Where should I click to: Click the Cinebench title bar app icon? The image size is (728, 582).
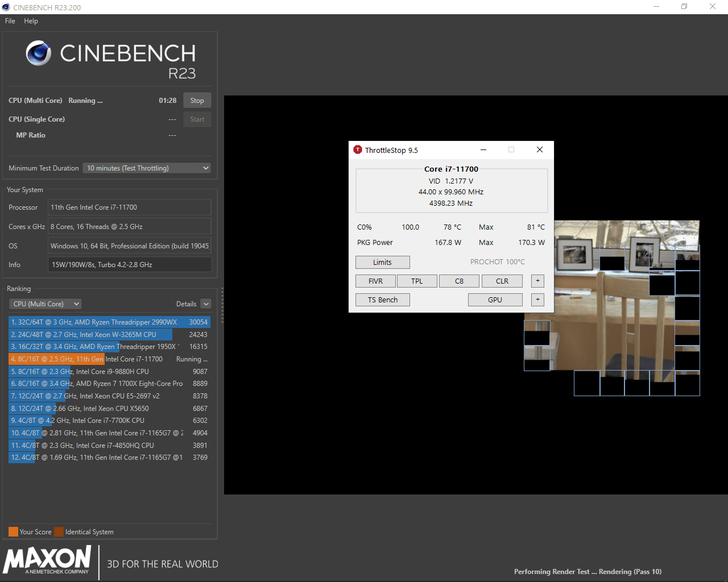tap(6, 7)
